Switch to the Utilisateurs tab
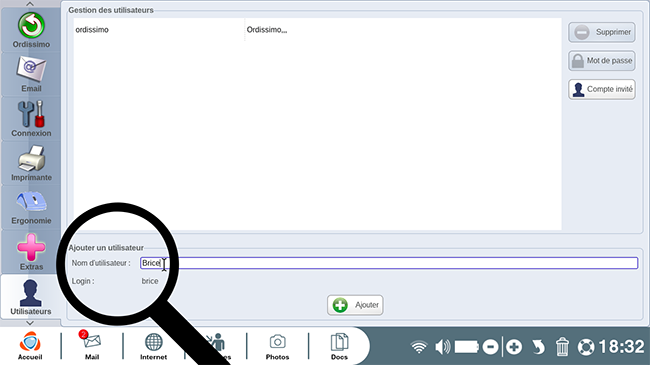This screenshot has width=650, height=365. coord(31,297)
